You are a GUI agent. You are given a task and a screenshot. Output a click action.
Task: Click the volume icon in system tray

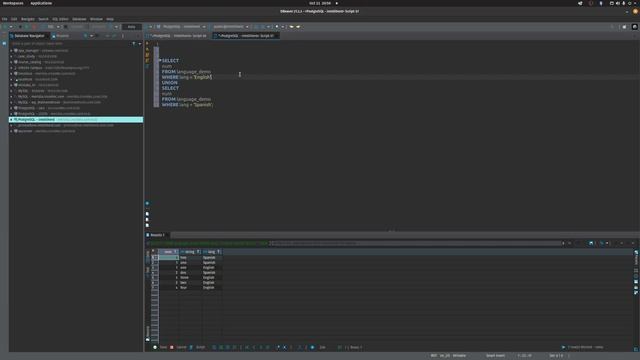click(x=618, y=3)
